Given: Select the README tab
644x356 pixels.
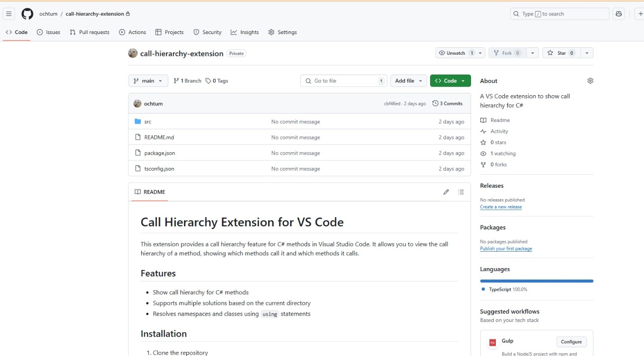Looking at the screenshot, I should [150, 192].
